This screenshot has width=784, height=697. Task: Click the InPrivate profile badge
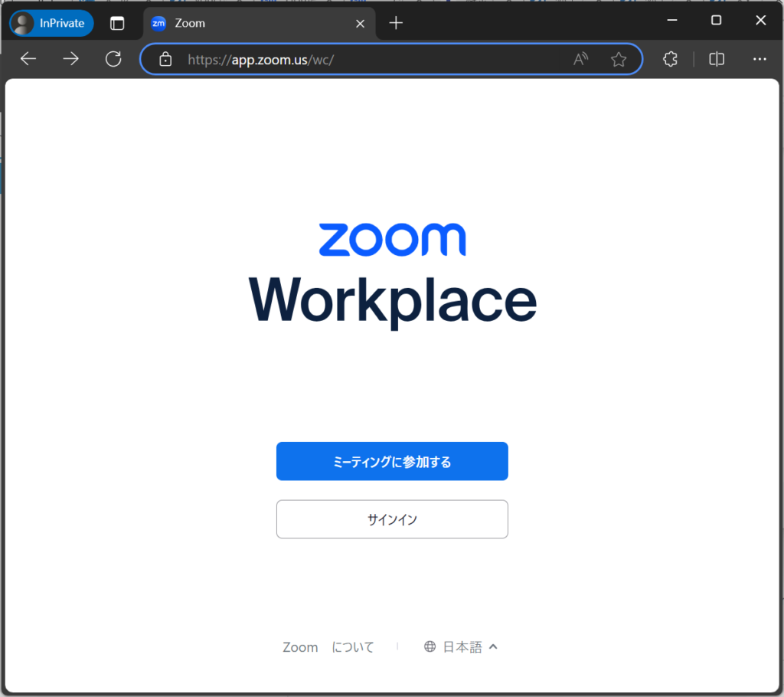click(51, 23)
